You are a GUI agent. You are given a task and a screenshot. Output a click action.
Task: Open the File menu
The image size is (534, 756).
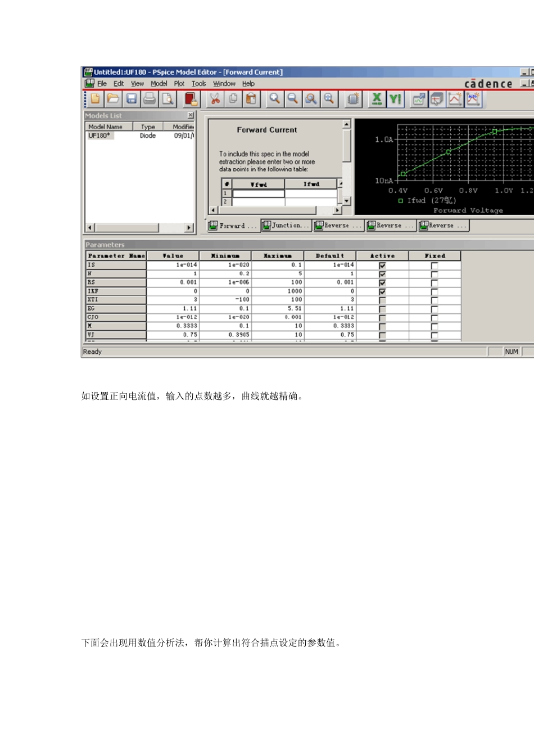tap(102, 83)
